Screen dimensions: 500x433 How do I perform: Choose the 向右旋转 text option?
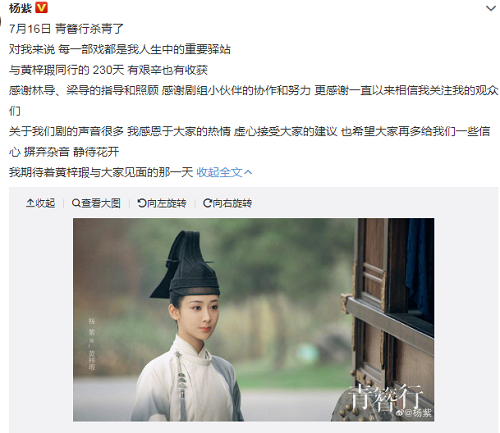click(x=232, y=203)
